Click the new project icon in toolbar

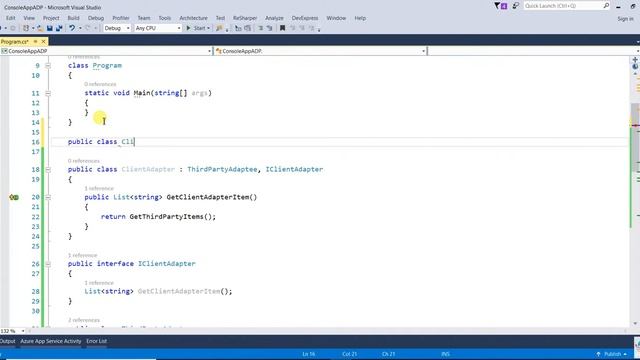[26, 28]
